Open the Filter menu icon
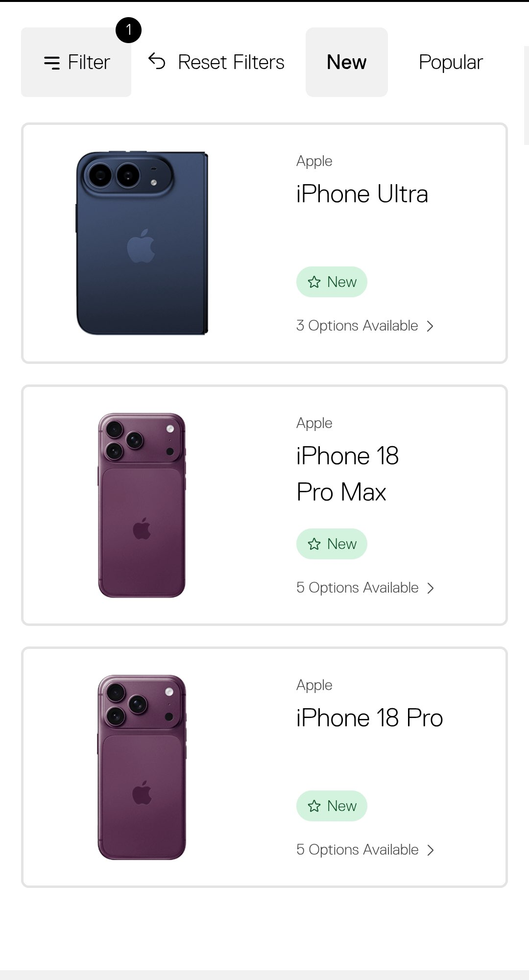Viewport: 529px width, 980px height. click(52, 63)
